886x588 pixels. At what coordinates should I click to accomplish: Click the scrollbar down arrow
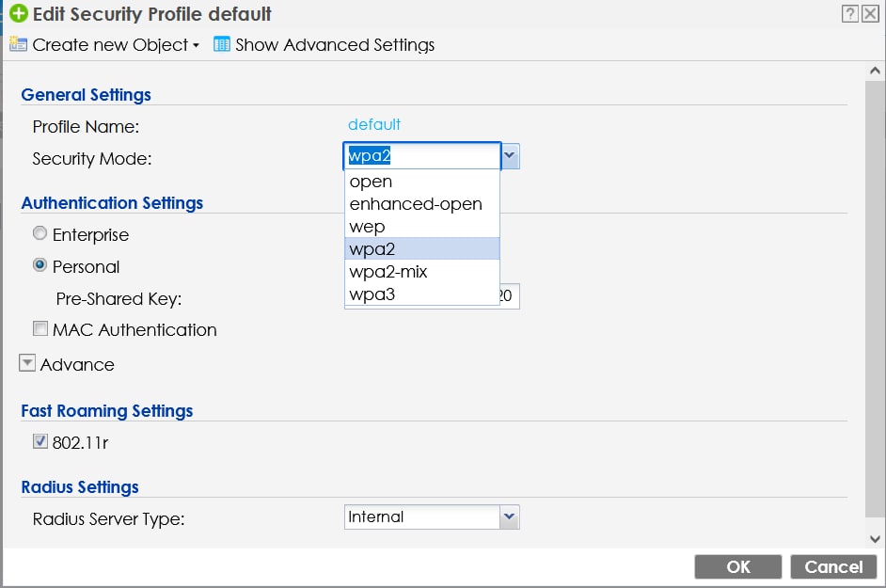click(875, 539)
